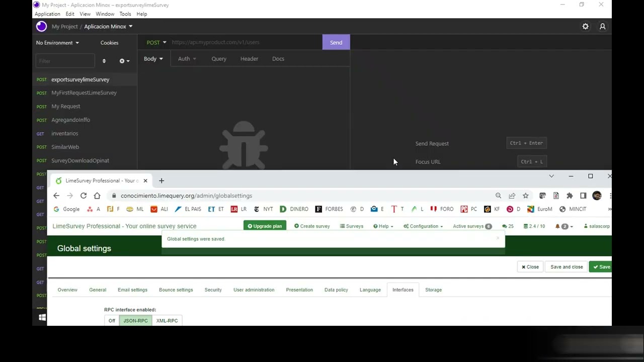Open the View menu in Insomnia
The width and height of the screenshot is (644, 362).
point(85,14)
